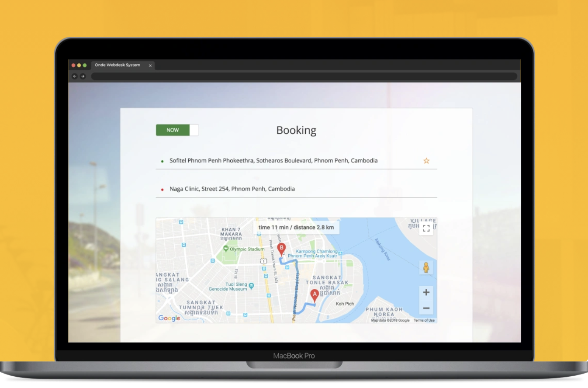The image size is (588, 388).
Task: Edit the Sofitel Phnom Penh pickup address field
Action: 296,161
